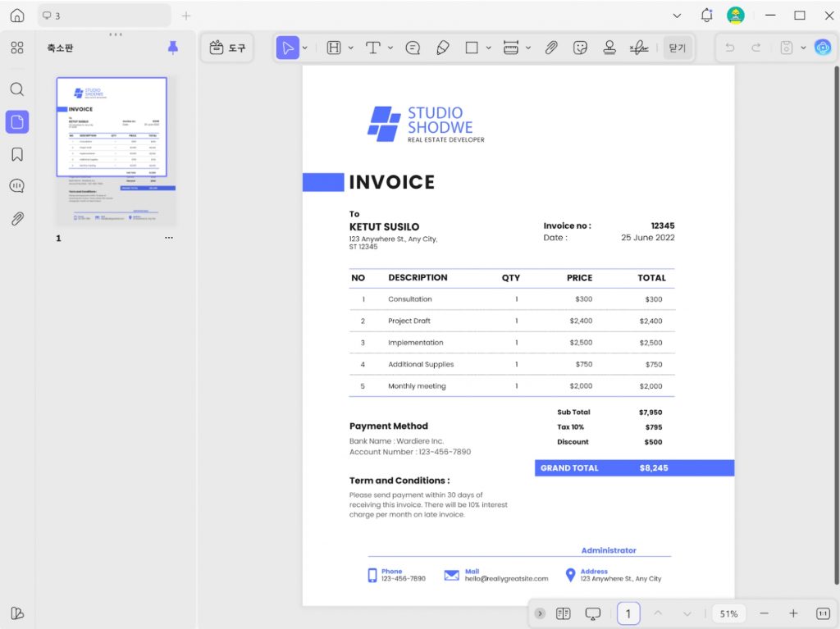Select the text box tool

[x=373, y=48]
